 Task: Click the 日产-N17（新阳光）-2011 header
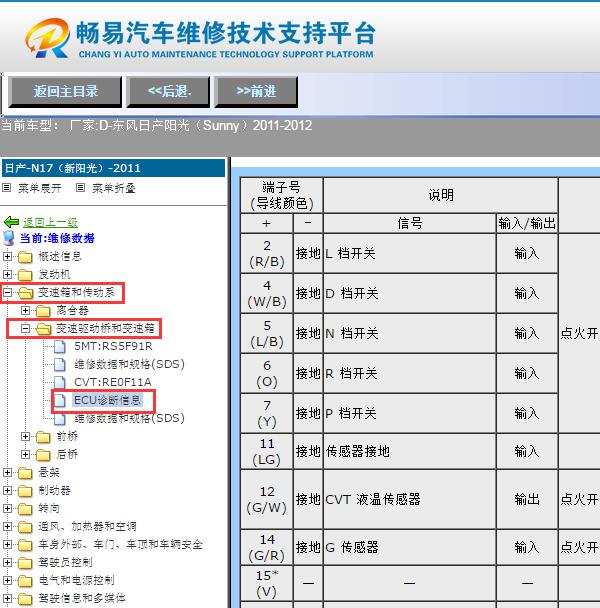(x=113, y=168)
